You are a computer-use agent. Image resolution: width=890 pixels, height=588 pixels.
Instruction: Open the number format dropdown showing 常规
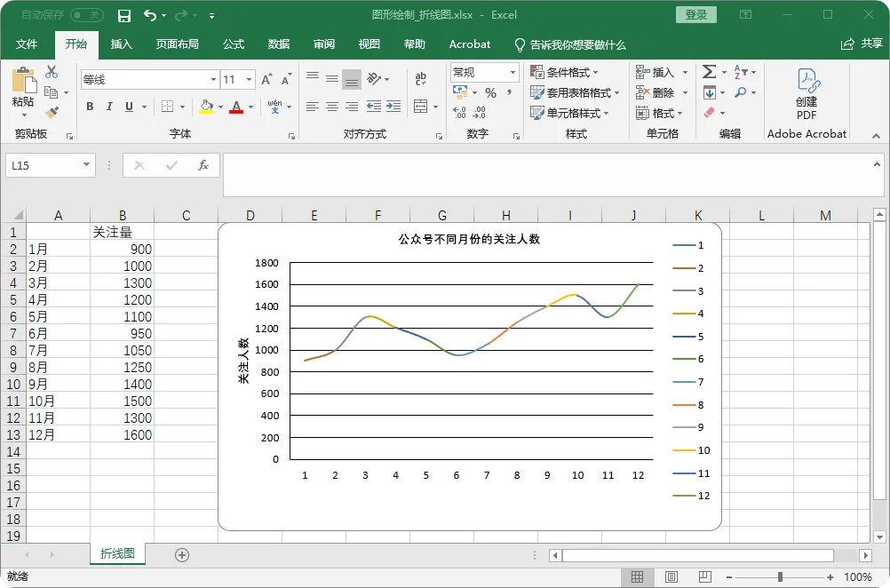click(513, 72)
